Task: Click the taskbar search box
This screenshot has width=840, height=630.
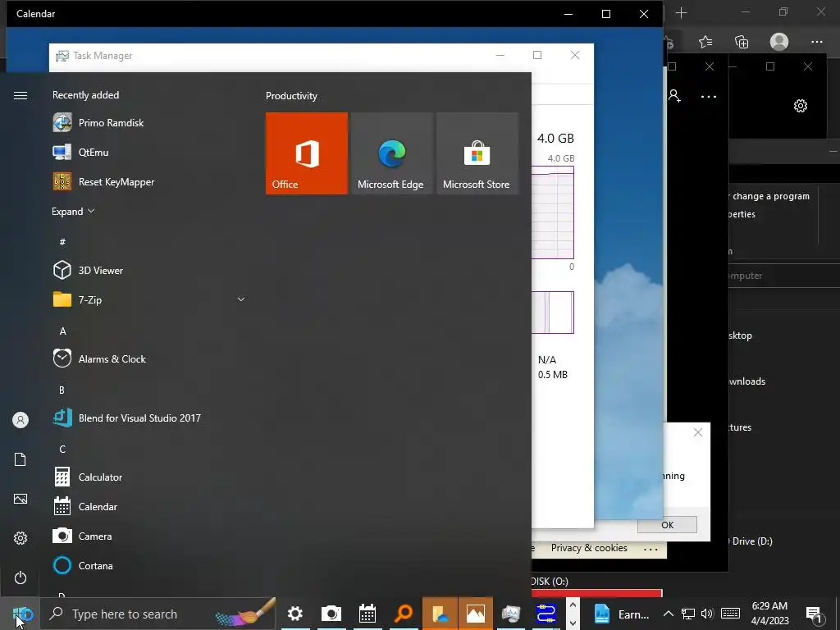Action: [x=158, y=614]
